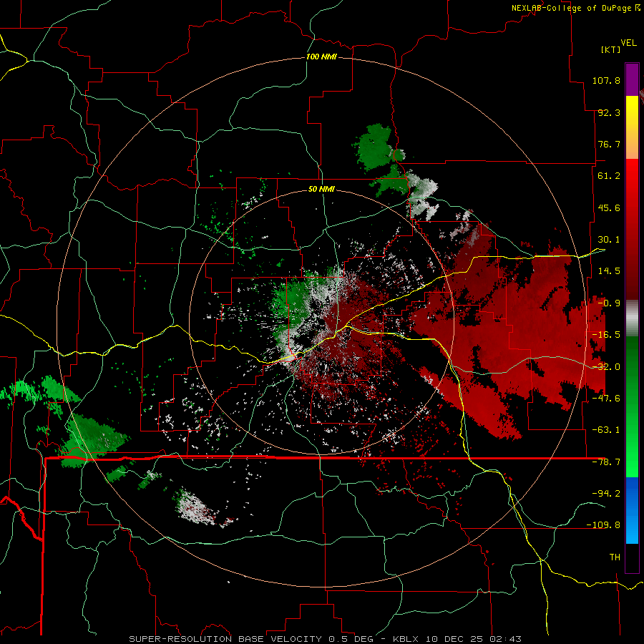Select the -109.8 legend value
Image resolution: width=644 pixels, height=644 pixels.
tap(603, 525)
